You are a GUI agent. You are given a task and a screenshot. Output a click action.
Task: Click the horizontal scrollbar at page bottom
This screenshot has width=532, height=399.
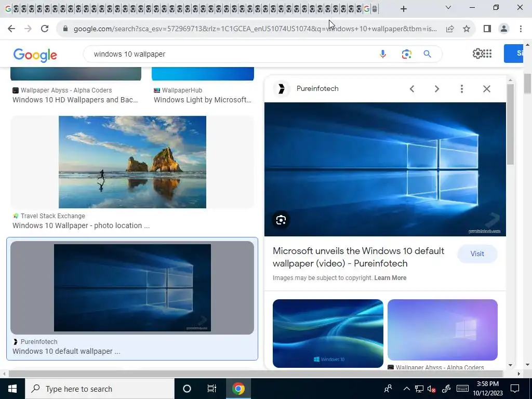(256, 374)
